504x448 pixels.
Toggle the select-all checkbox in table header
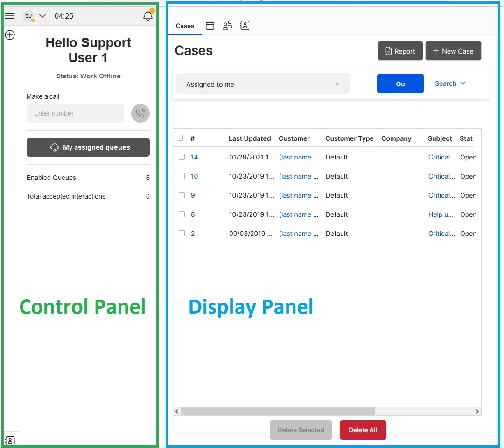coord(180,138)
